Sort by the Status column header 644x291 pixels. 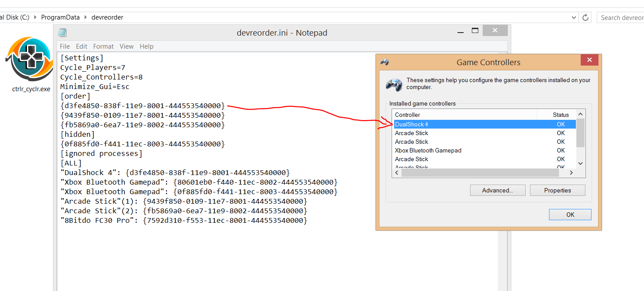(556, 115)
